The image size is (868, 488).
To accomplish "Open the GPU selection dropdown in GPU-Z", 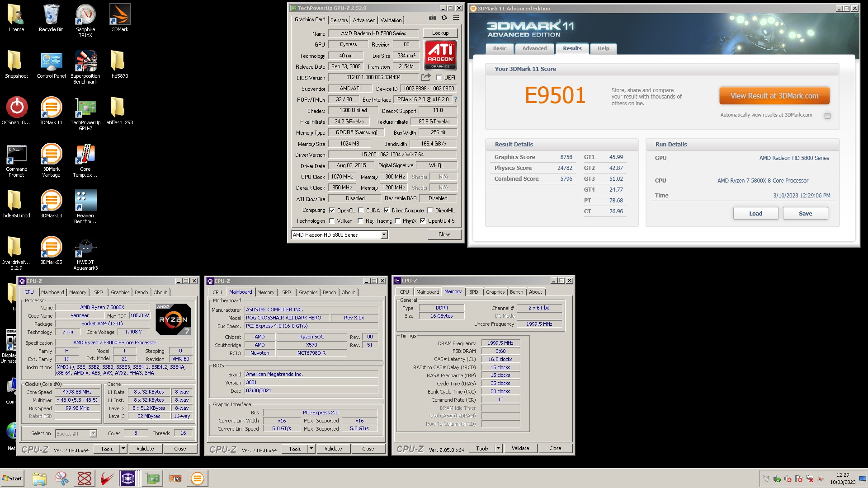I will (x=384, y=235).
